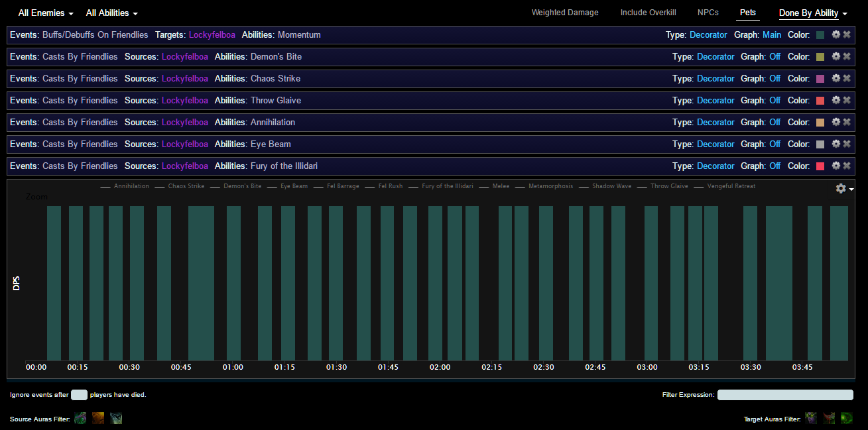Select the red glaive Target Auras Filter icon
The height and width of the screenshot is (430, 868).
point(829,418)
